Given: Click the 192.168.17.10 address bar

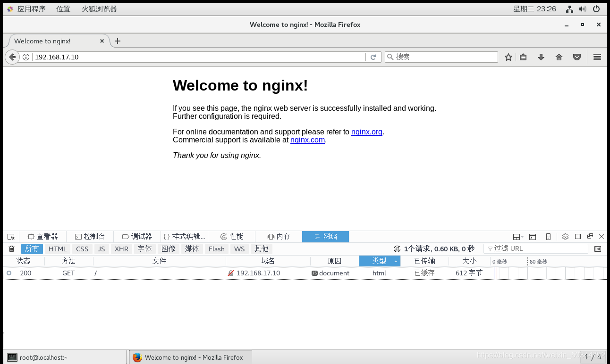Looking at the screenshot, I should (198, 57).
